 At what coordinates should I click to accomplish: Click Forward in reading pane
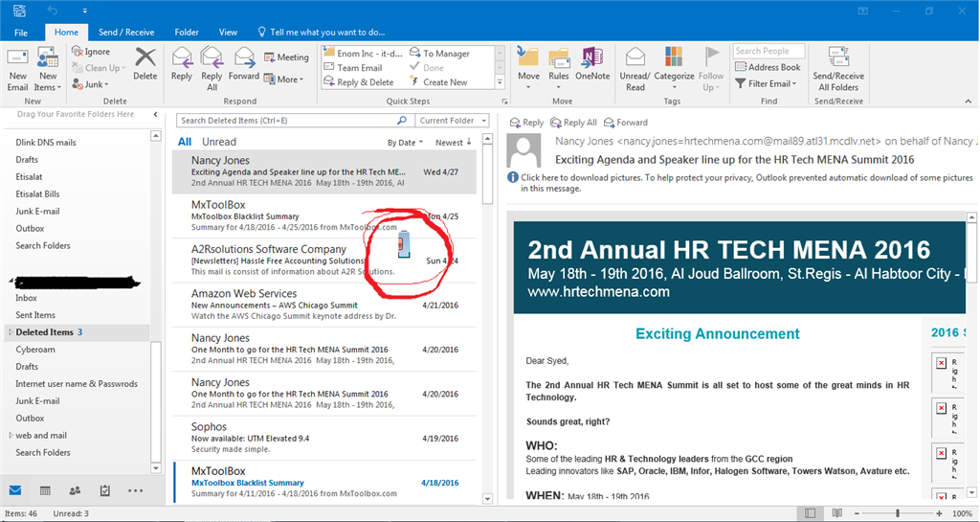626,123
